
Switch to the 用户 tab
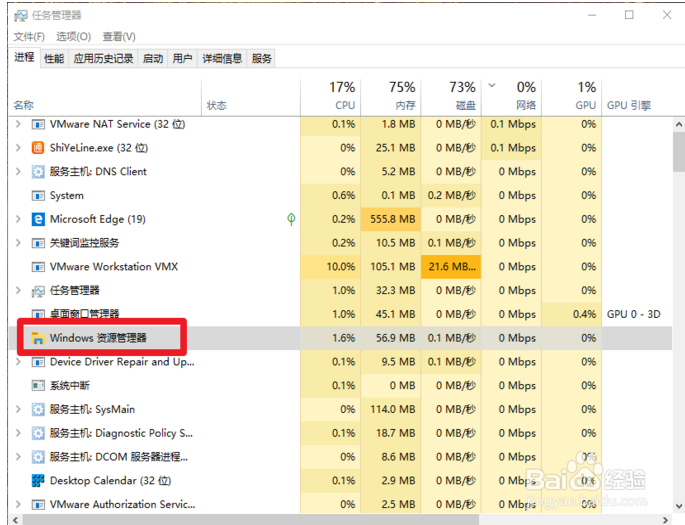(182, 59)
